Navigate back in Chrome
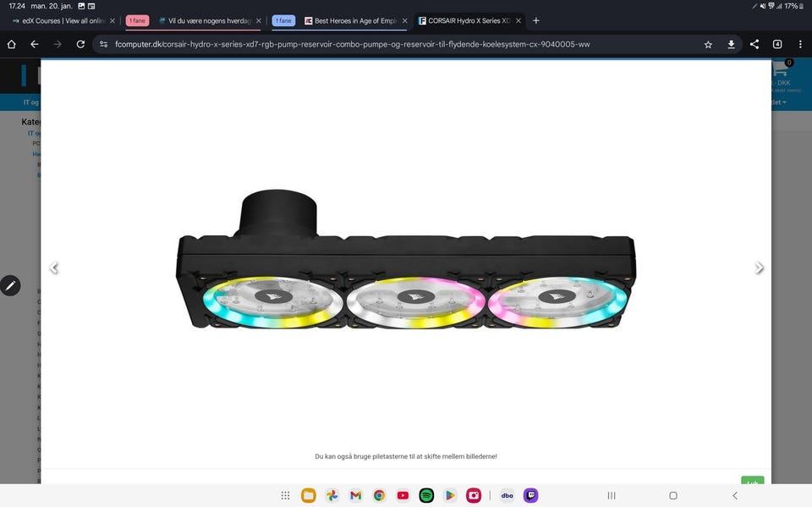Image resolution: width=812 pixels, height=507 pixels. click(x=34, y=45)
